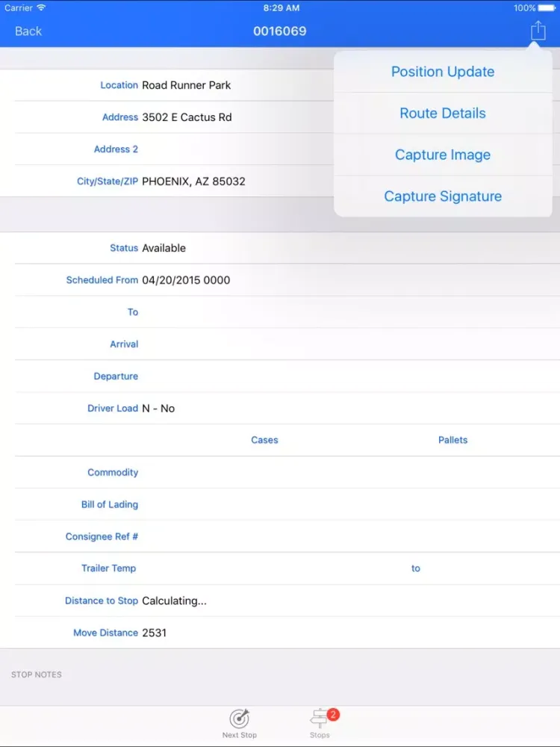
Task: Tap the Departure time field
Action: tap(299, 376)
